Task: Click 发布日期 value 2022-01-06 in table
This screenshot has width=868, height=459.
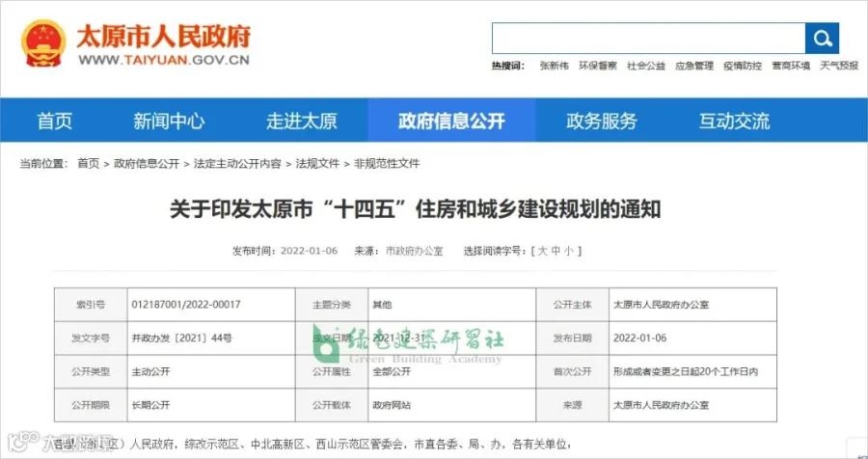Action: point(640,337)
